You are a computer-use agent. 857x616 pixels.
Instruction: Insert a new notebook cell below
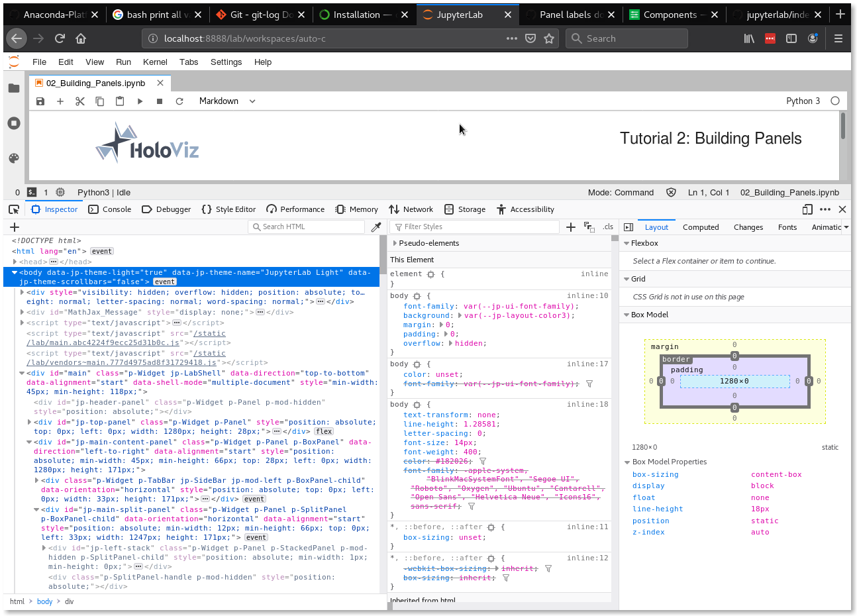(60, 101)
